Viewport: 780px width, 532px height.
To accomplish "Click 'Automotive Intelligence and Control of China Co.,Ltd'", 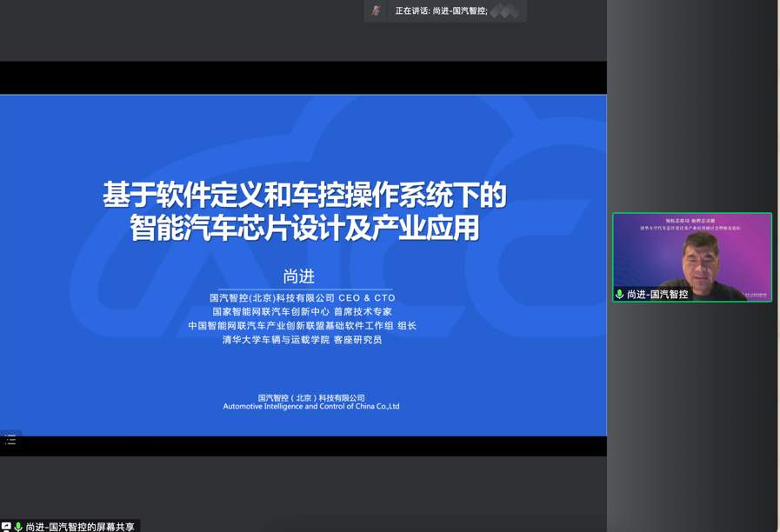I will click(x=311, y=406).
